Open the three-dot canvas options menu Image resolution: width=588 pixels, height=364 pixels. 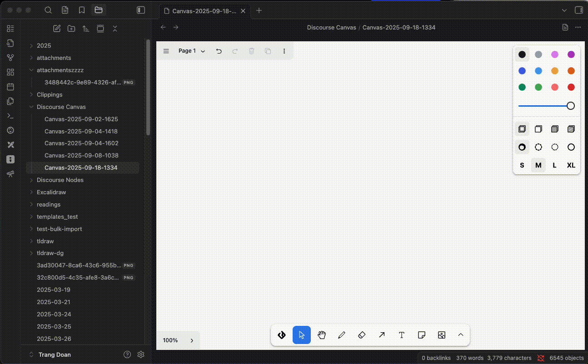pos(284,51)
